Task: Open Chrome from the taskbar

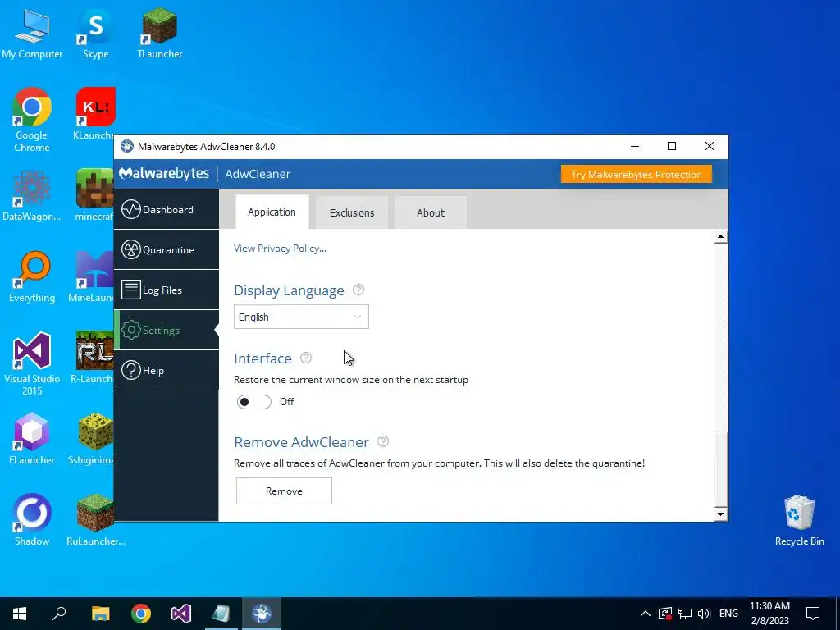Action: (141, 614)
